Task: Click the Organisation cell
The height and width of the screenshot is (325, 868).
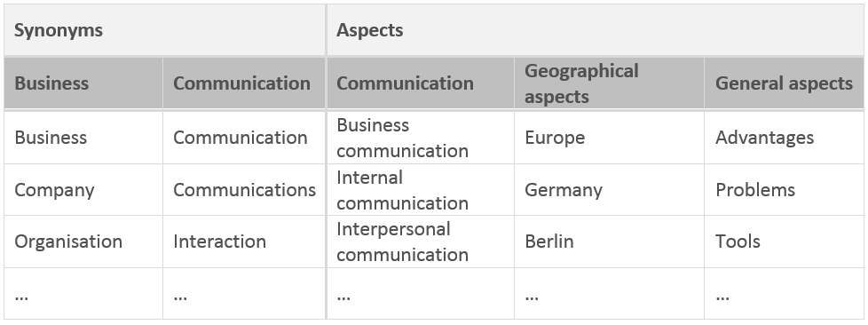Action: [83, 242]
